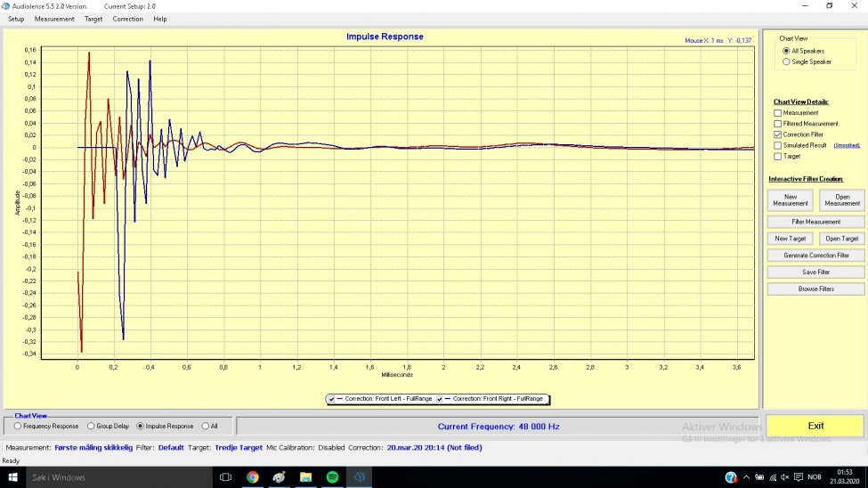
Task: Open the muted volume tray icon
Action: [785, 477]
